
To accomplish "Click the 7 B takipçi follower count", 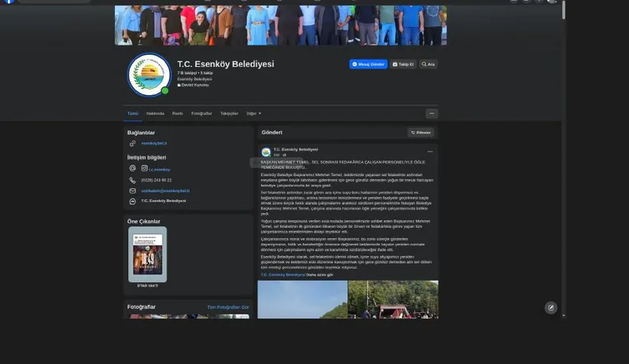I will 187,73.
